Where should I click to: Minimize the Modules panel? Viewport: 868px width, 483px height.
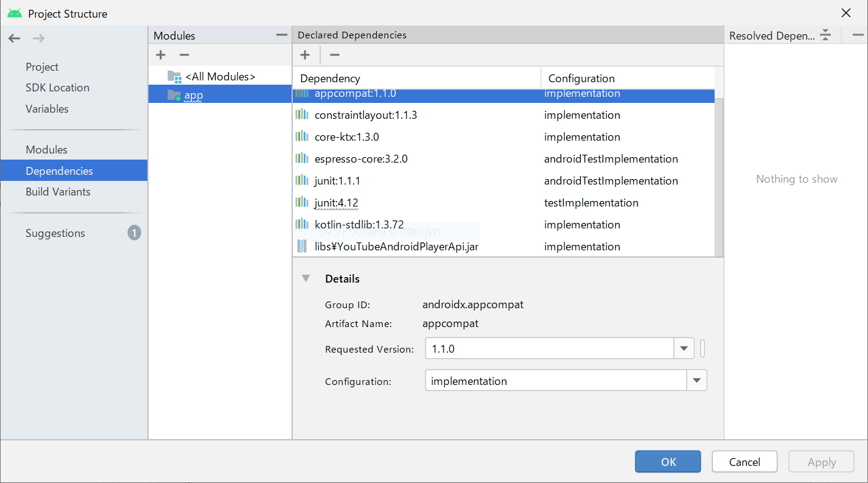[x=281, y=35]
